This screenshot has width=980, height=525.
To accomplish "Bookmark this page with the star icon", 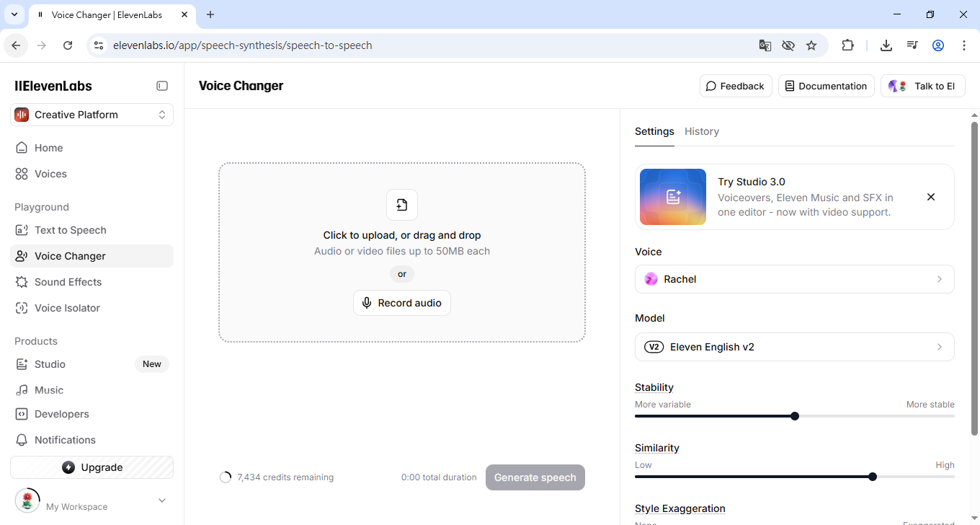I will tap(811, 45).
